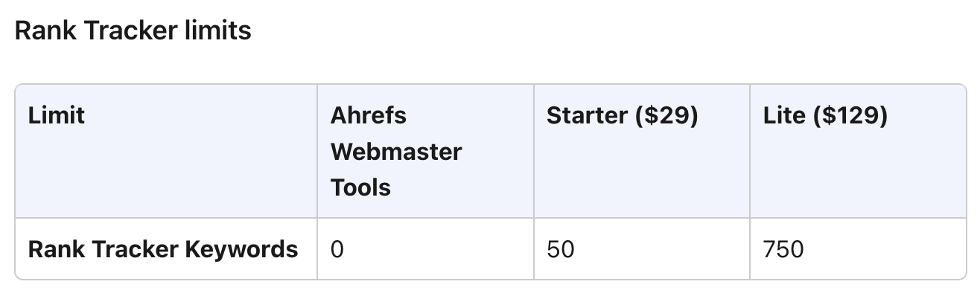The image size is (980, 293).
Task: Click the word "Tools" in the header cell
Action: click(360, 187)
